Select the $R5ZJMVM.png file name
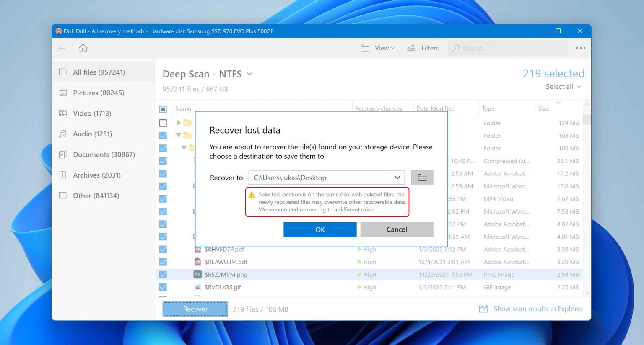The image size is (644, 345). tap(226, 275)
